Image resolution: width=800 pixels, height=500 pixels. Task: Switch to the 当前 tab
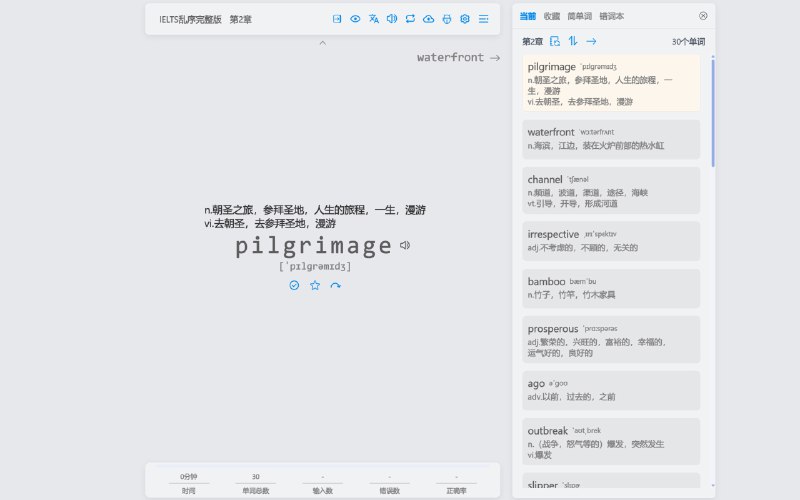[528, 16]
